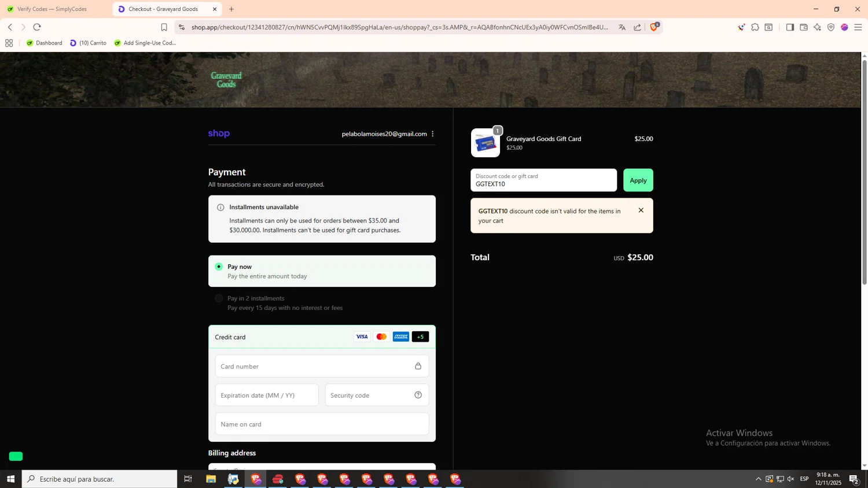Show five more accepted card brands

pyautogui.click(x=420, y=337)
